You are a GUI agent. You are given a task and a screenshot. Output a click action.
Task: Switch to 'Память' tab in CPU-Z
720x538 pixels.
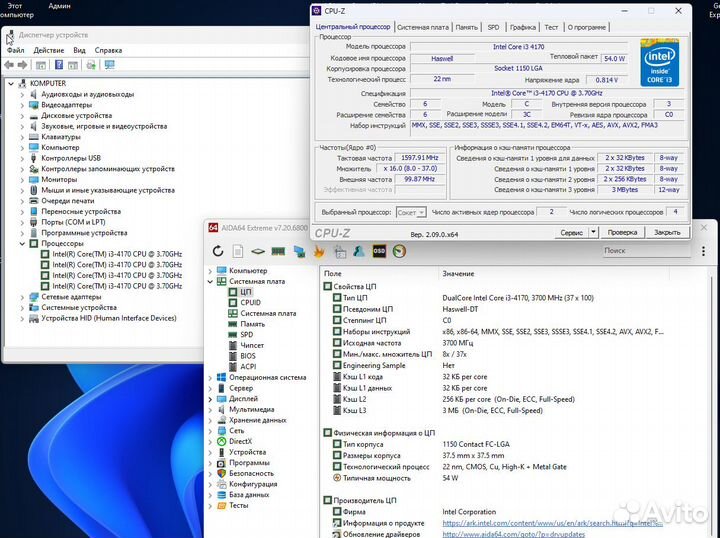coord(467,28)
